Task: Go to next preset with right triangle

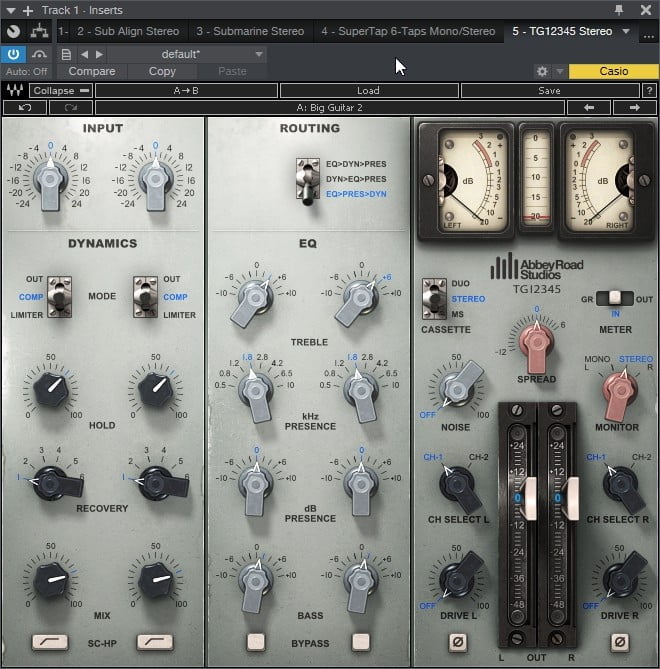Action: pos(99,54)
